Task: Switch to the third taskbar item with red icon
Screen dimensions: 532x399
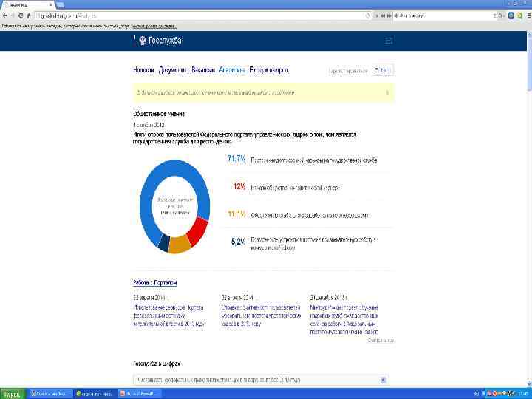Action: click(139, 394)
